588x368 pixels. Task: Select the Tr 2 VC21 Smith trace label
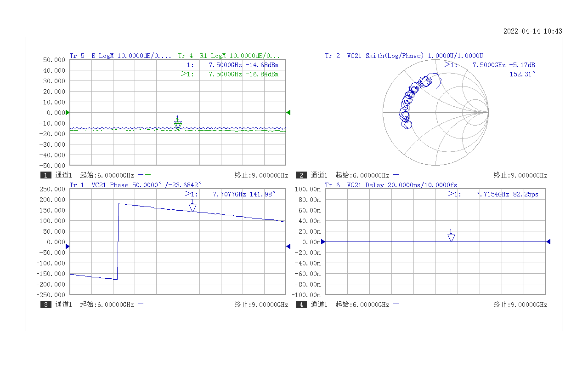[x=404, y=56]
